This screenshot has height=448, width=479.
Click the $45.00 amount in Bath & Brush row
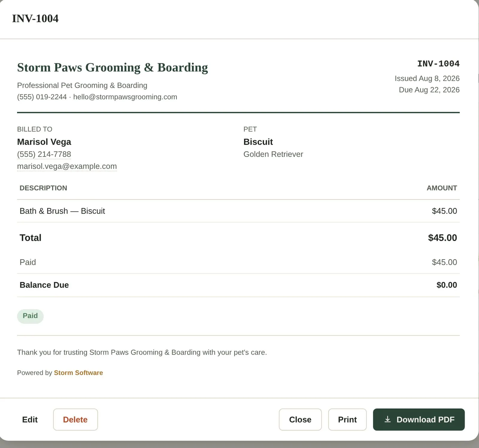(x=445, y=211)
